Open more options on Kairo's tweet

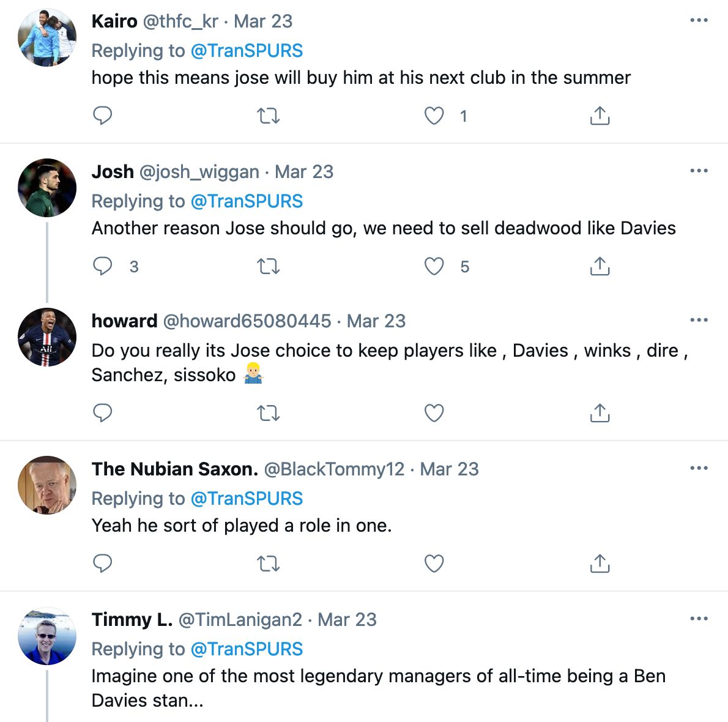click(x=699, y=21)
